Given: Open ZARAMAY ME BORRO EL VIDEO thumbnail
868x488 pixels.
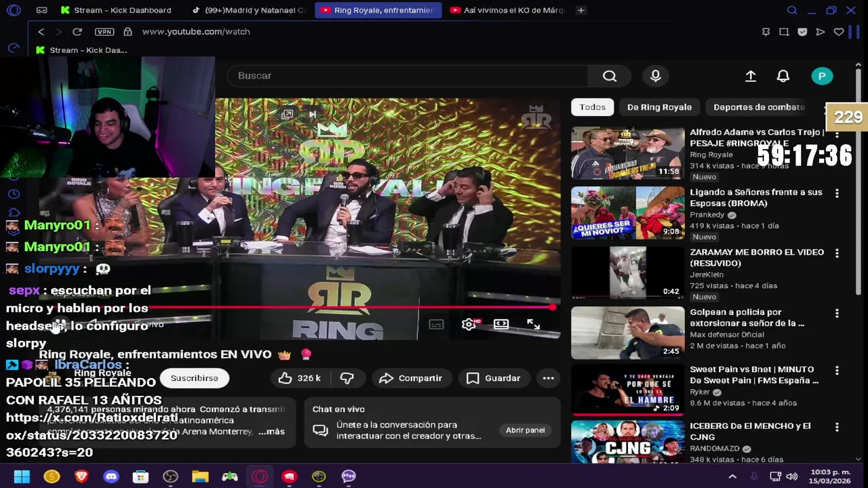Looking at the screenshot, I should (628, 272).
